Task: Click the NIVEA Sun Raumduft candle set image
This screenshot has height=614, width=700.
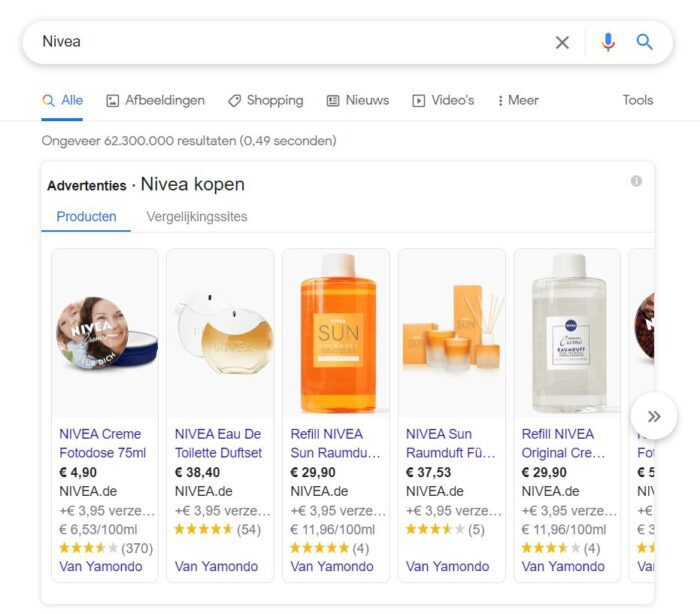Action: 452,333
